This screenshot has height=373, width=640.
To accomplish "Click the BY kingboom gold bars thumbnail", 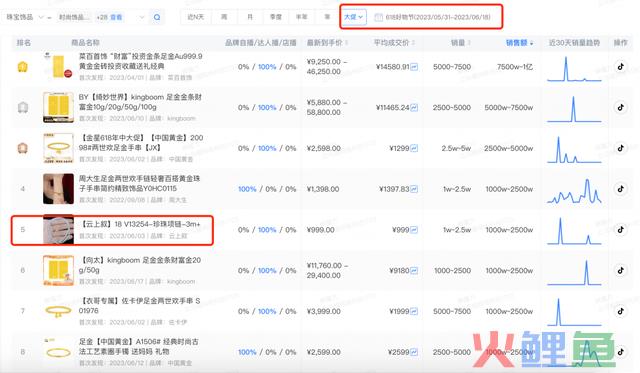I will click(58, 107).
